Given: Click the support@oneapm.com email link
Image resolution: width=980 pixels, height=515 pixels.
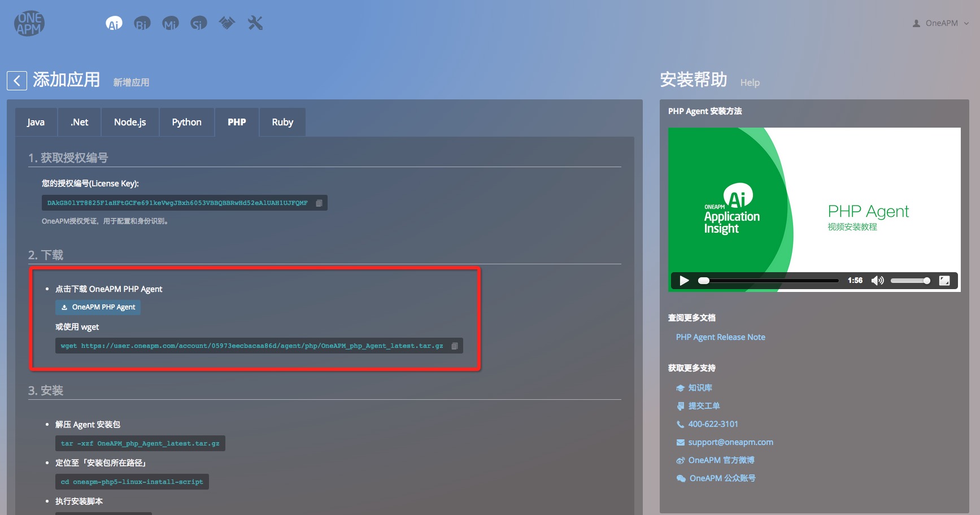Looking at the screenshot, I should pyautogui.click(x=730, y=442).
